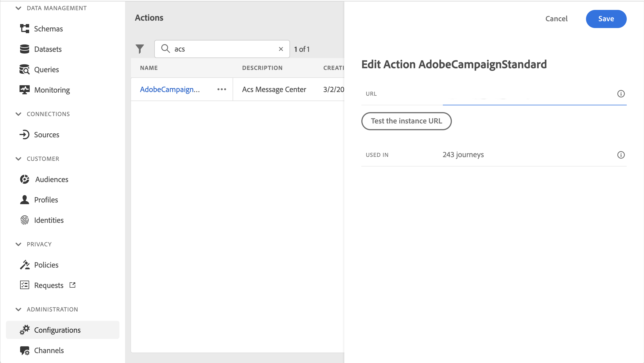Screen dimensions: 644x363
Task: Open Schemas from the sidebar
Action: (x=48, y=29)
